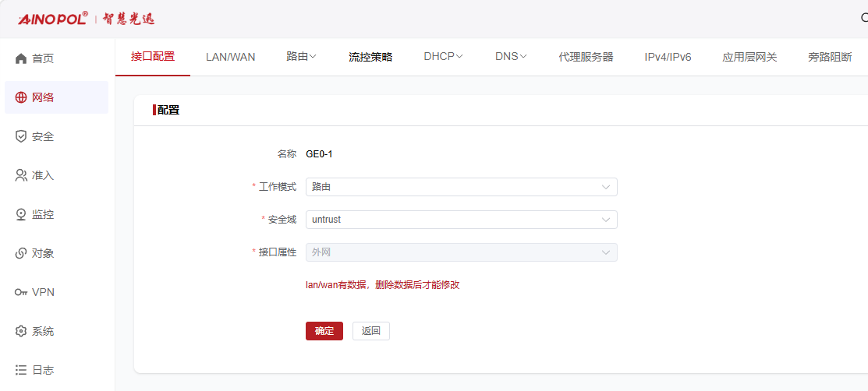Expand the 路由 tab submenu

click(301, 56)
